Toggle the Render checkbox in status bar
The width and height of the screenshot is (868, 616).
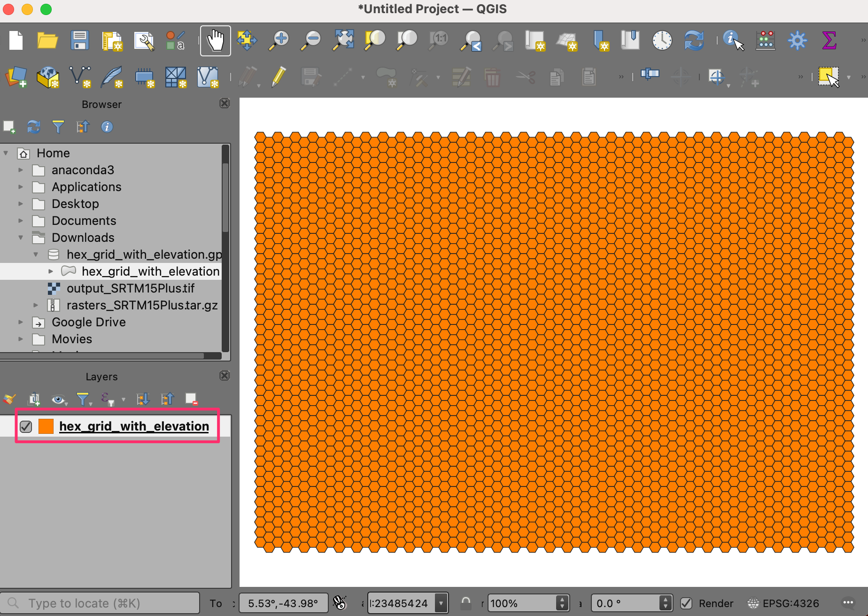[x=686, y=603]
